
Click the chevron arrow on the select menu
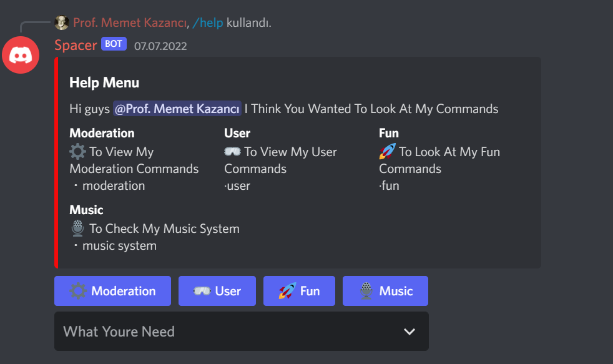tap(409, 332)
